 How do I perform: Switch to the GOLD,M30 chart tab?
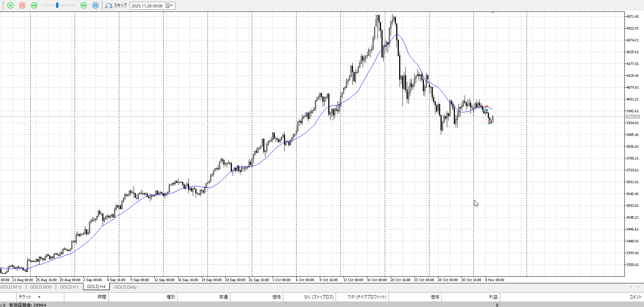[x=41, y=287]
